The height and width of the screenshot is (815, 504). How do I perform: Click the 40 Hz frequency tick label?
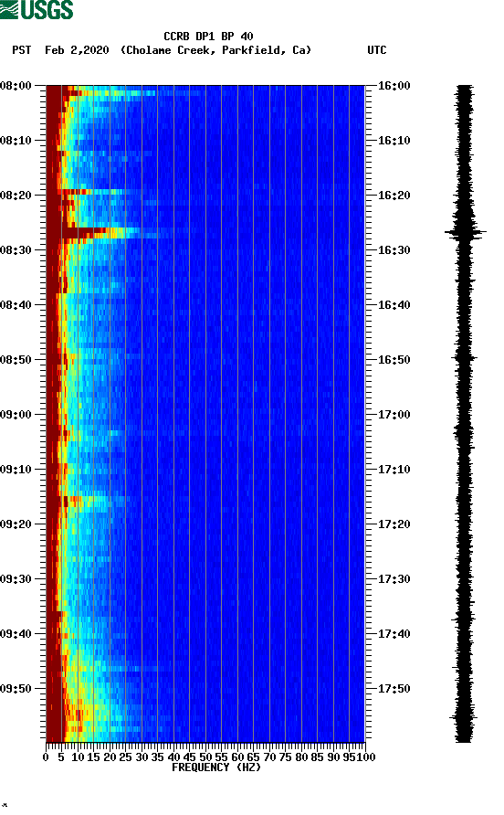[173, 757]
